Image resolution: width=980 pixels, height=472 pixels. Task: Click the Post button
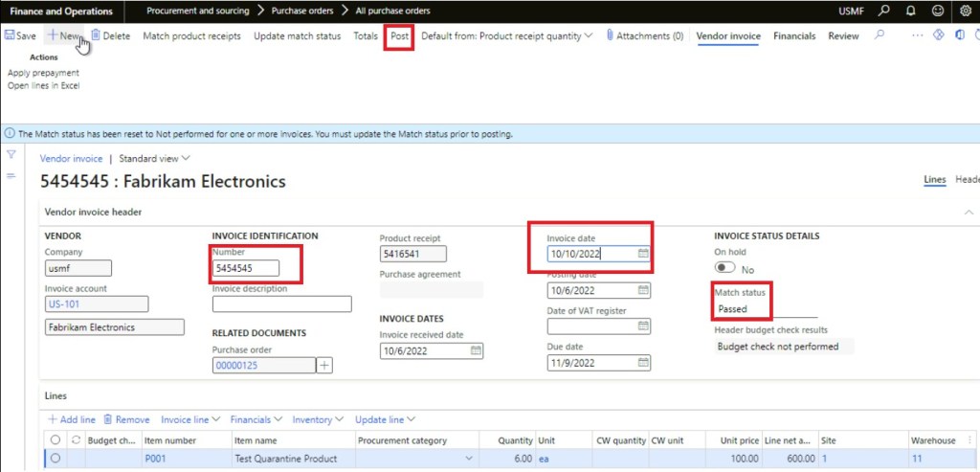pyautogui.click(x=400, y=35)
